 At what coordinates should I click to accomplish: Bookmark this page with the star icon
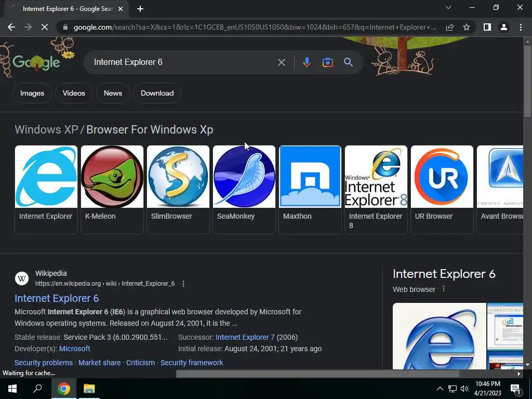pyautogui.click(x=467, y=27)
